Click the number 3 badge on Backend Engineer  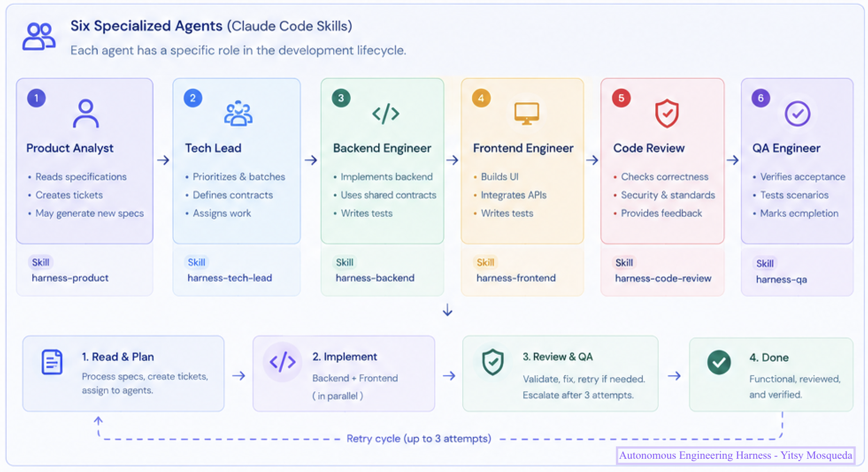click(x=341, y=98)
